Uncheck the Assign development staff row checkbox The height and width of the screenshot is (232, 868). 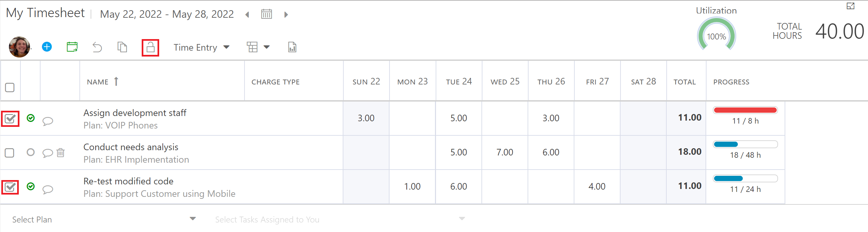coord(10,118)
